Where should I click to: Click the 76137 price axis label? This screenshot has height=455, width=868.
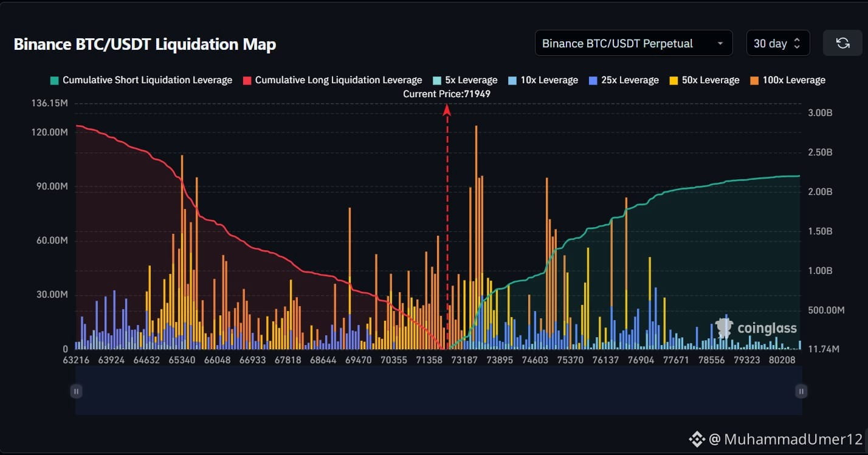pyautogui.click(x=605, y=360)
